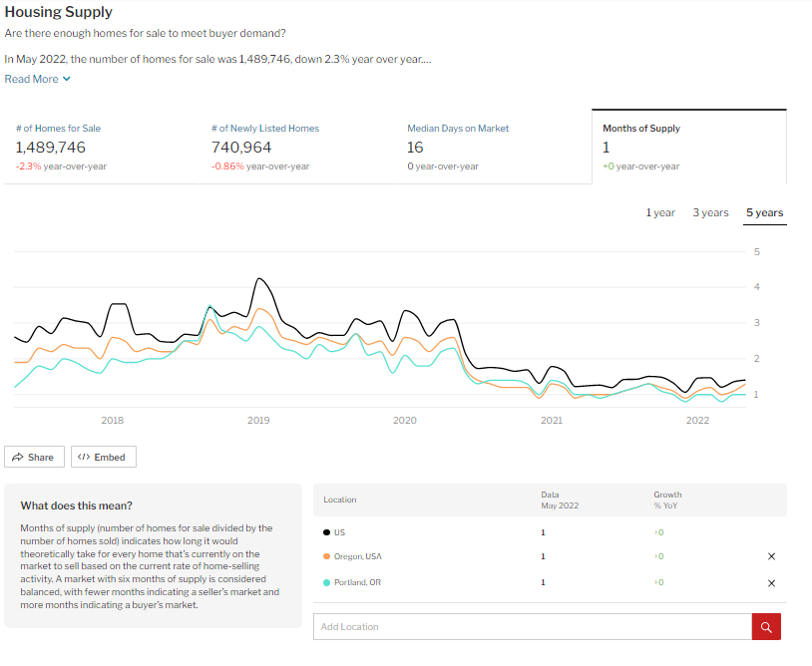This screenshot has height=666, width=812.
Task: Switch to Median Days on Market tab
Action: pyautogui.click(x=491, y=147)
